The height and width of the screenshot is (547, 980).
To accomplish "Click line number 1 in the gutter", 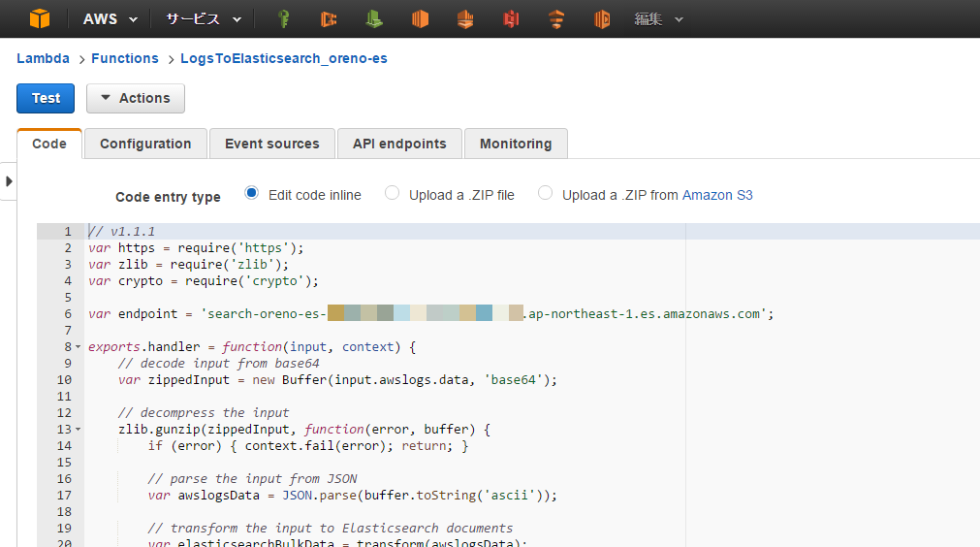I will click(68, 231).
